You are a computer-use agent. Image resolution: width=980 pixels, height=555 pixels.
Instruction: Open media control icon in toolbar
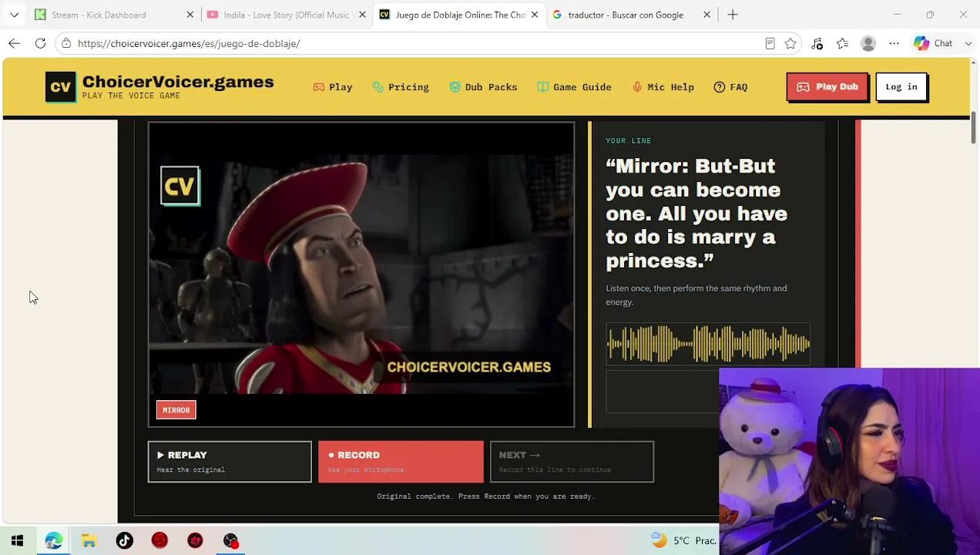pos(817,43)
